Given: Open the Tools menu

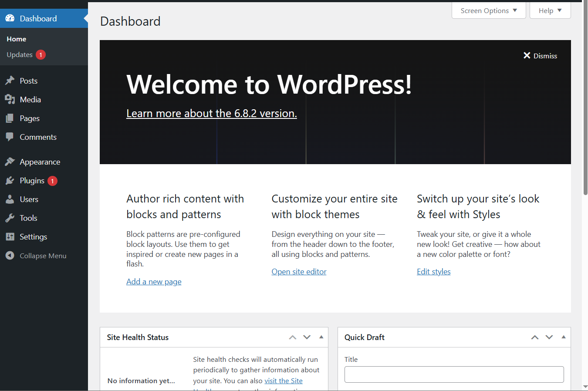Looking at the screenshot, I should [44, 218].
